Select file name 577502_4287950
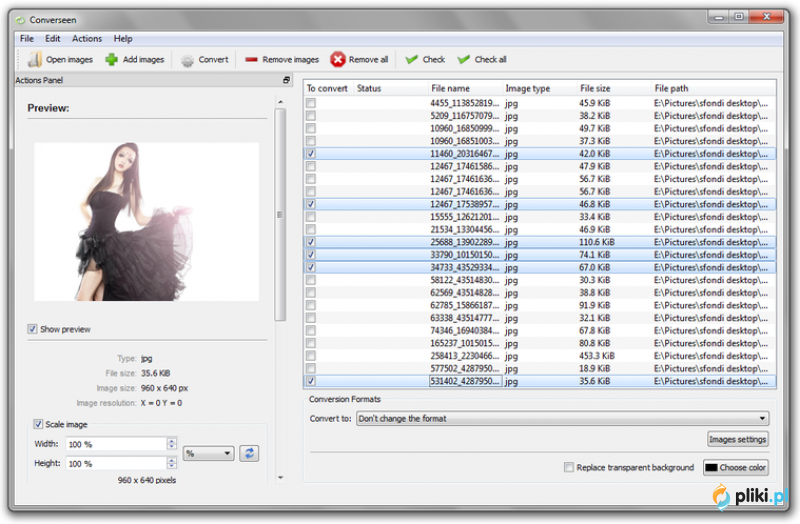This screenshot has height=524, width=800. click(465, 368)
